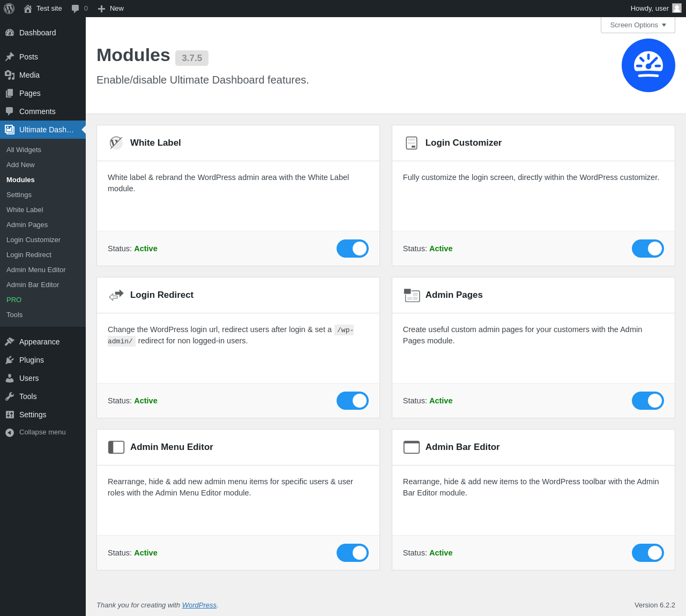686x616 pixels.
Task: Click the Howdy, user account text
Action: point(650,9)
